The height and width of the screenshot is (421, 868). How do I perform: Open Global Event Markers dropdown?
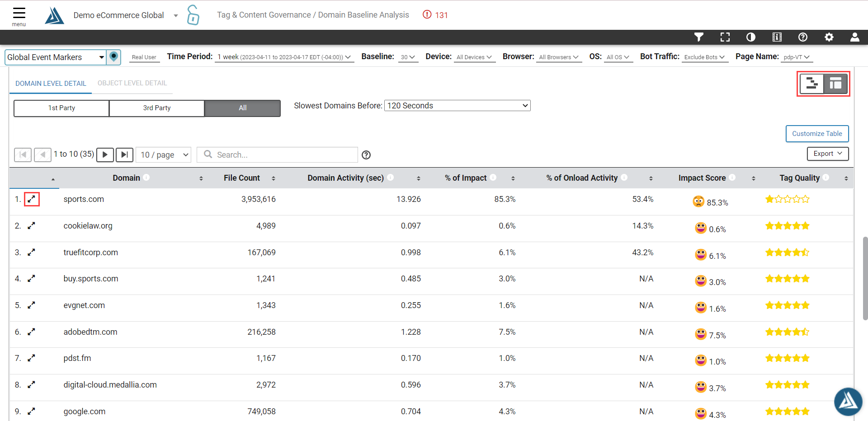click(x=56, y=57)
